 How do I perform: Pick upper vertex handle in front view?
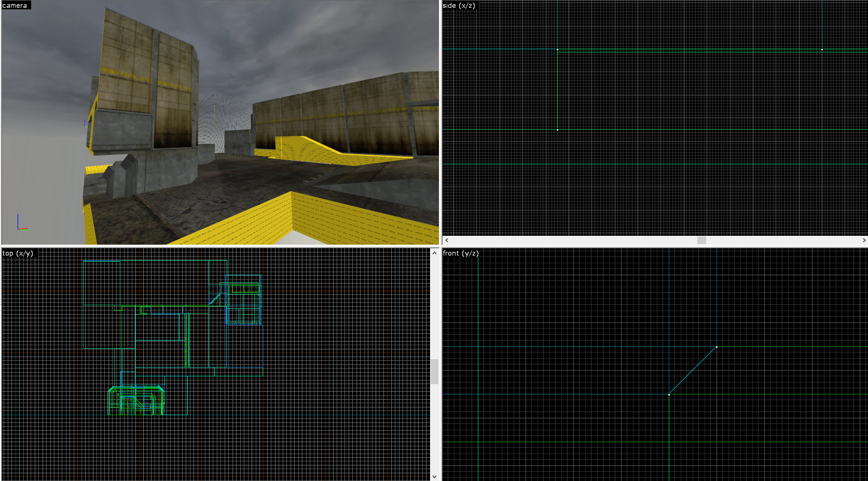[x=717, y=347]
